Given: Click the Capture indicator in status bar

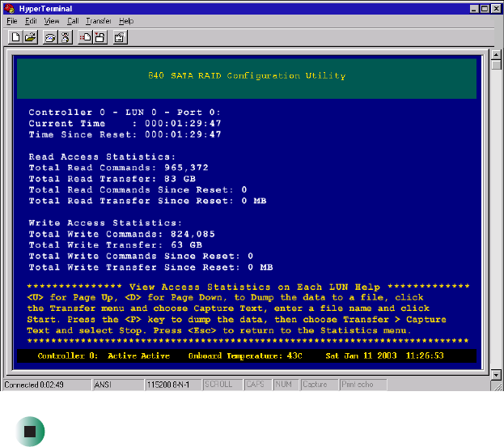Looking at the screenshot, I should [320, 385].
